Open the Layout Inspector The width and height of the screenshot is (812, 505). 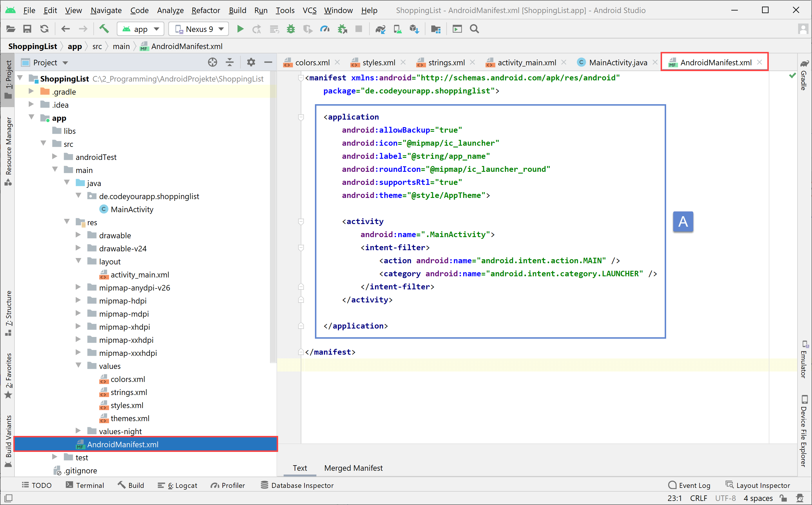pos(757,485)
